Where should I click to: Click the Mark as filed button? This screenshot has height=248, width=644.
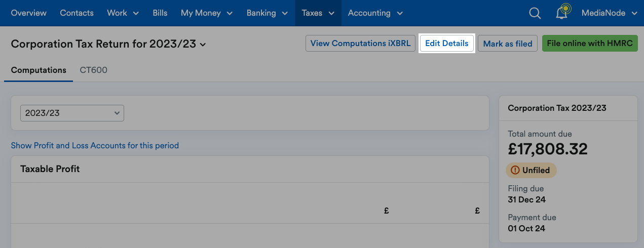508,44
